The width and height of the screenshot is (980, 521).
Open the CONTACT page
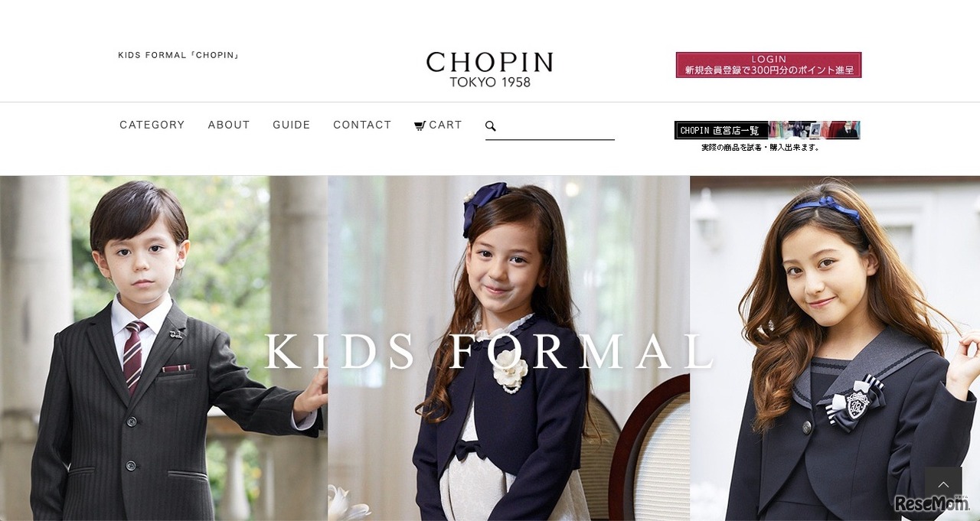coord(362,125)
